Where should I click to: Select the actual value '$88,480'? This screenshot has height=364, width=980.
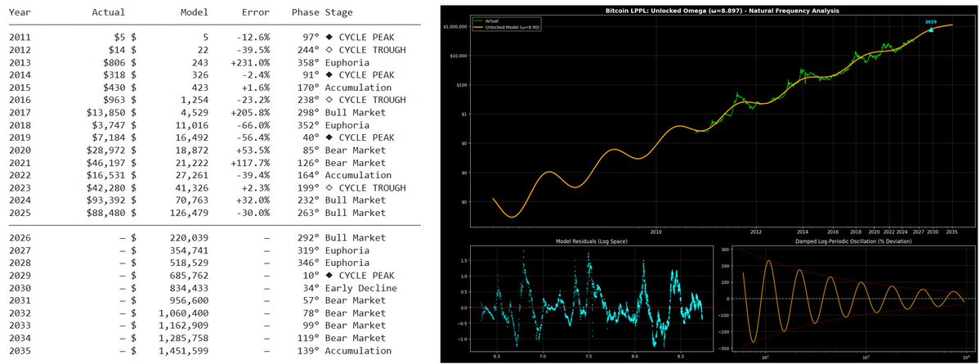point(106,213)
